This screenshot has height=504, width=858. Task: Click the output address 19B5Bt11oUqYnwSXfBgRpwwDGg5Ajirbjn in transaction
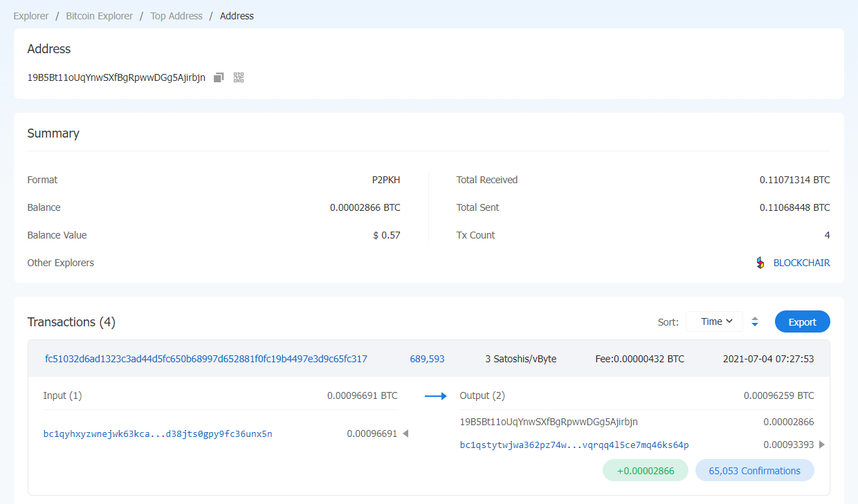coord(549,422)
